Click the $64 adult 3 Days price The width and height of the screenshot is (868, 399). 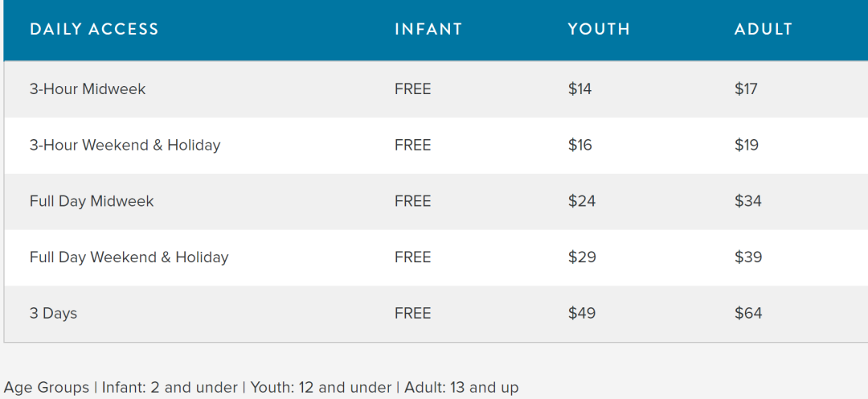tap(747, 314)
